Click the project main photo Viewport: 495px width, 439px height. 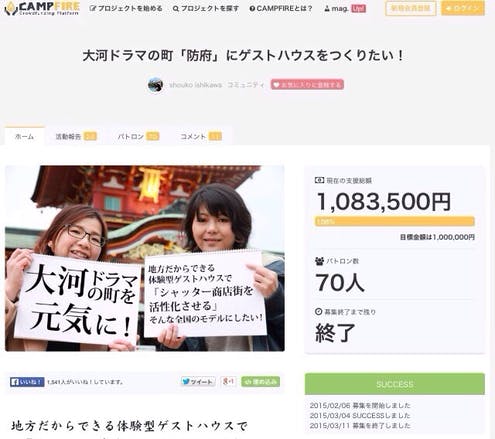[x=145, y=258]
